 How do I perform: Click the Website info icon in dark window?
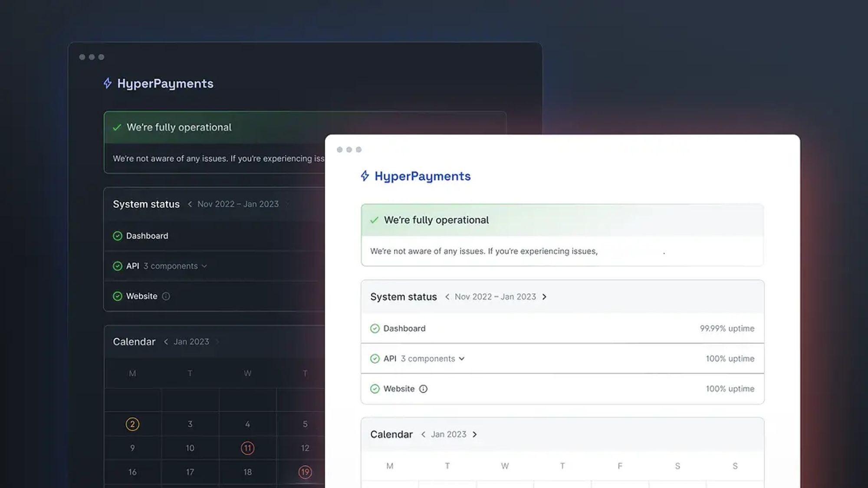coord(166,296)
